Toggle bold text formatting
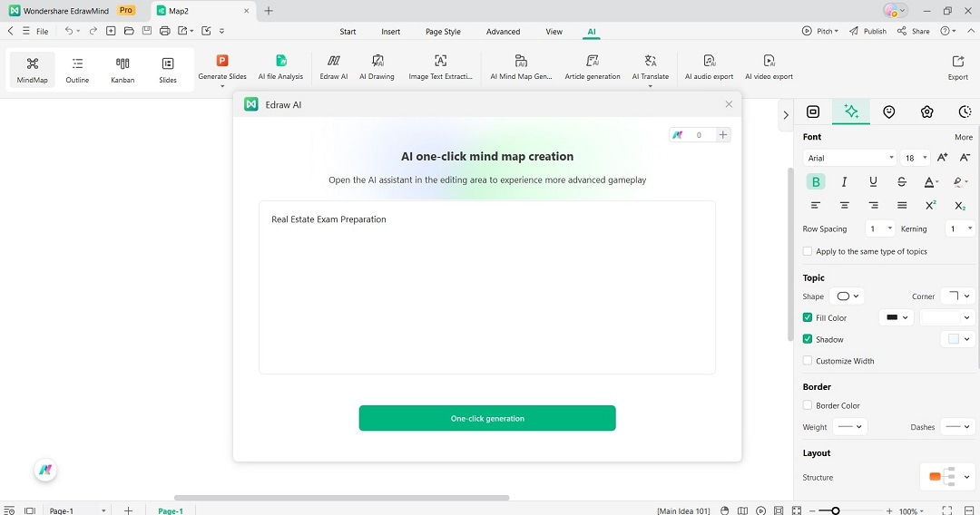Image resolution: width=980 pixels, height=515 pixels. click(x=816, y=181)
